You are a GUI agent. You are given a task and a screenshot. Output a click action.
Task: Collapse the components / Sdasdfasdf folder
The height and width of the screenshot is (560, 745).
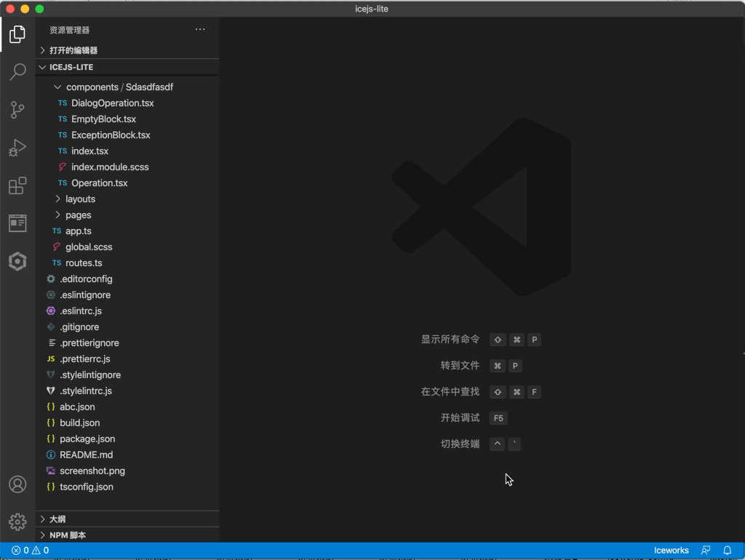pos(119,87)
